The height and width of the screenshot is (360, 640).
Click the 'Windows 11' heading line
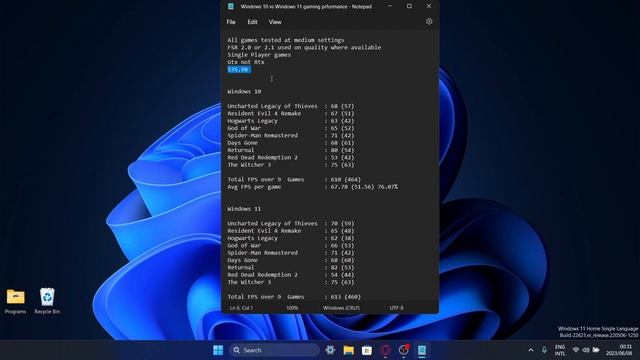[x=244, y=209]
